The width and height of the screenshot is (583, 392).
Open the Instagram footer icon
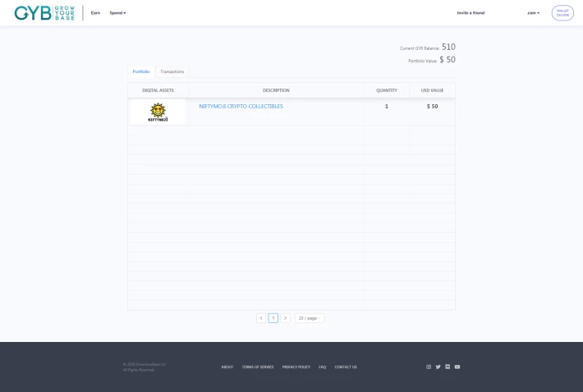click(429, 367)
